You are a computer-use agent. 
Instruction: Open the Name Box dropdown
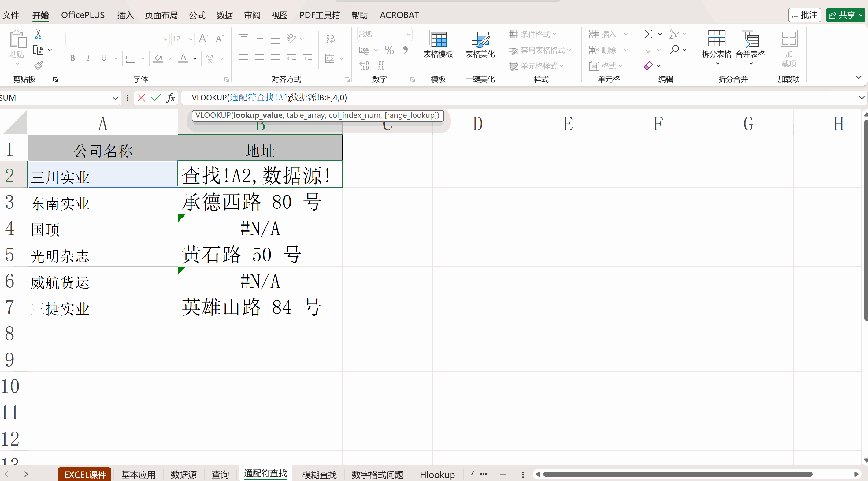(x=115, y=98)
